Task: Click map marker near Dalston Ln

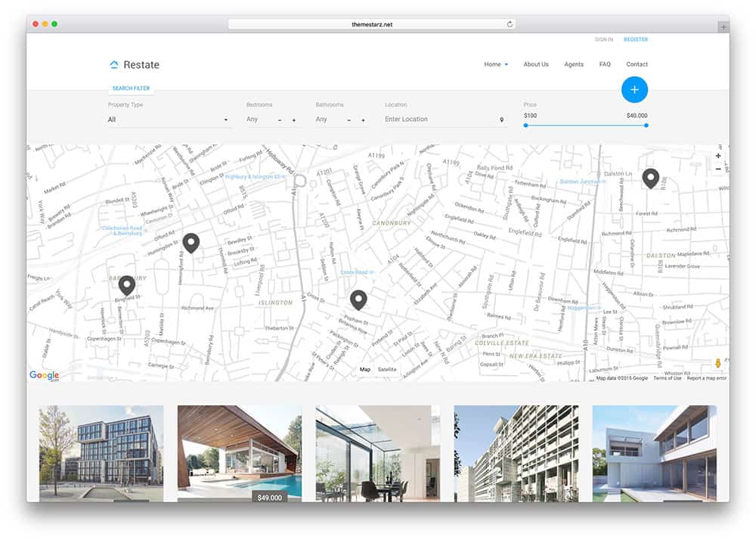Action: point(650,178)
